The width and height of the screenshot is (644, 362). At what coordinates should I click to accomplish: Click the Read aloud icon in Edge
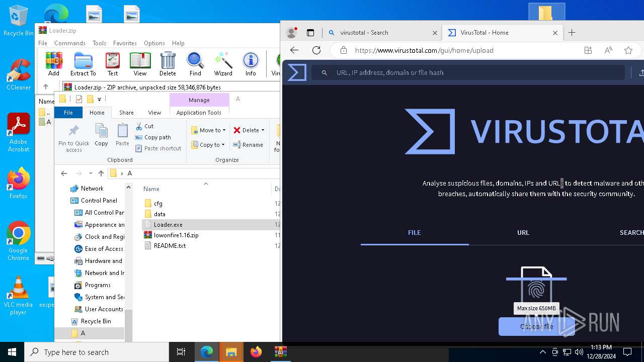608,50
